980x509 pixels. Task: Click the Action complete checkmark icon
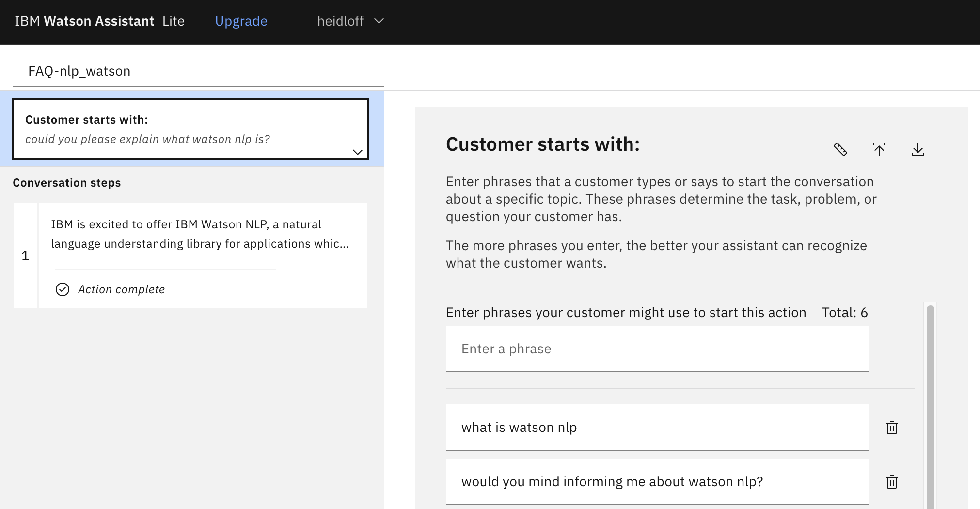[x=63, y=289]
